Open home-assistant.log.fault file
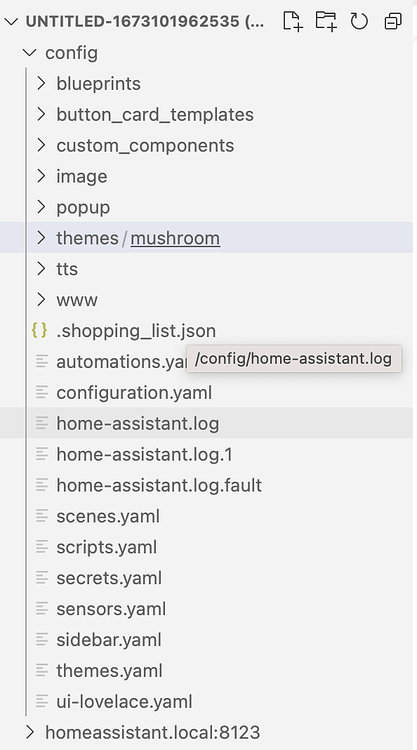 (x=159, y=485)
